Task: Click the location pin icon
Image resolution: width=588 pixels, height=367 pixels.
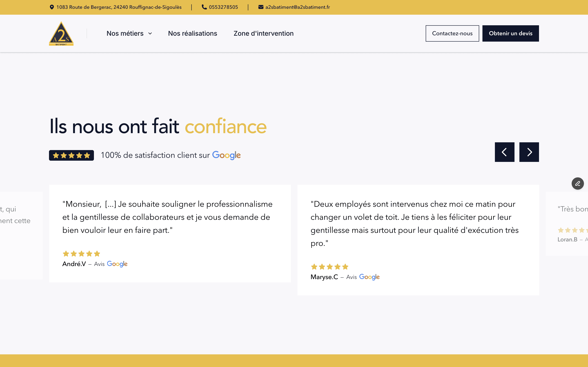Action: [x=52, y=7]
